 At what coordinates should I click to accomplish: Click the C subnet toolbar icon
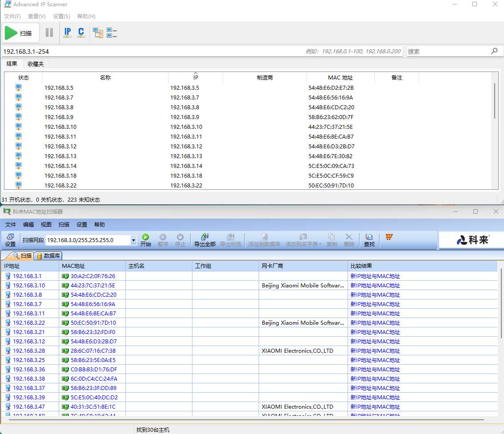click(81, 33)
